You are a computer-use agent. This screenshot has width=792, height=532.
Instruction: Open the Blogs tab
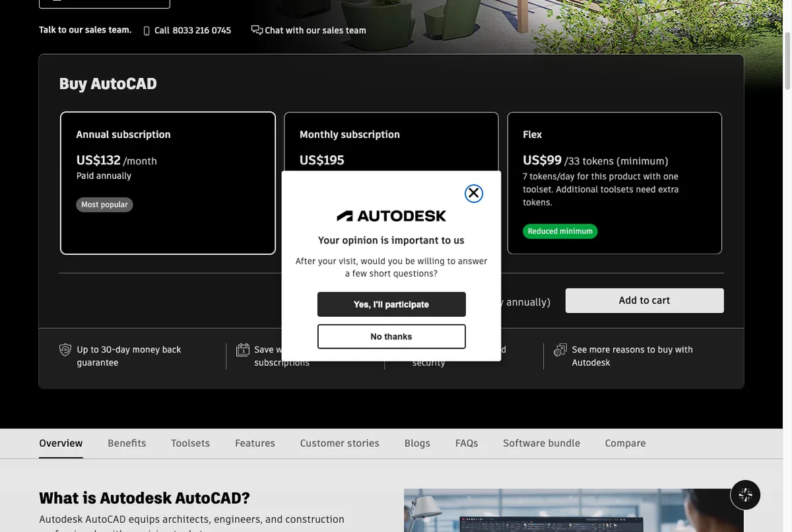[x=417, y=444]
